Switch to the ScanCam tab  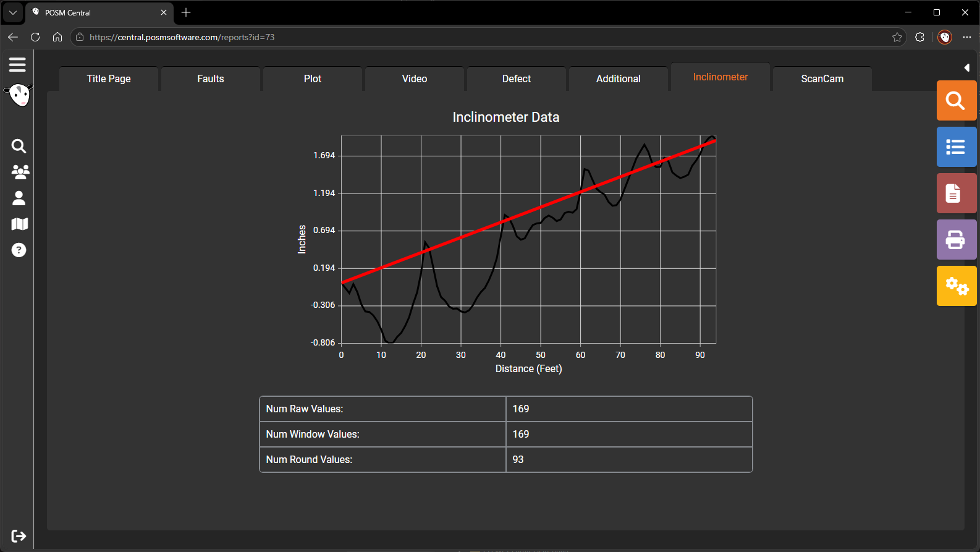(822, 79)
